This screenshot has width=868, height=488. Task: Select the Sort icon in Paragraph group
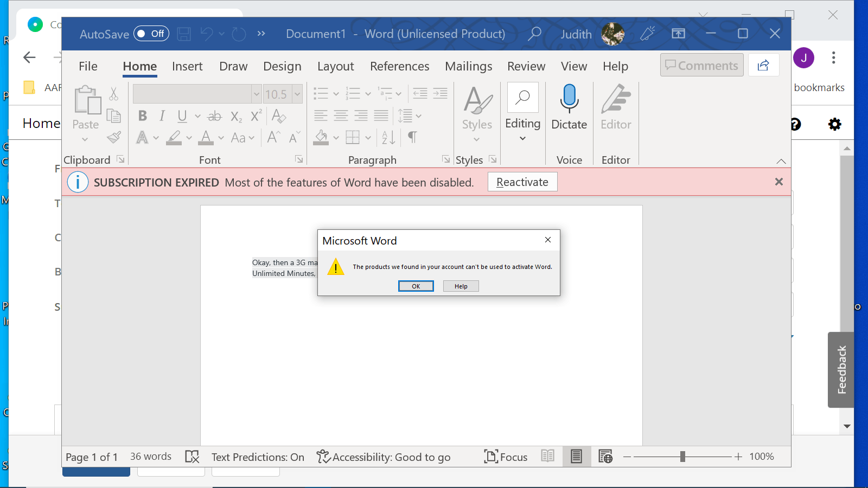388,137
